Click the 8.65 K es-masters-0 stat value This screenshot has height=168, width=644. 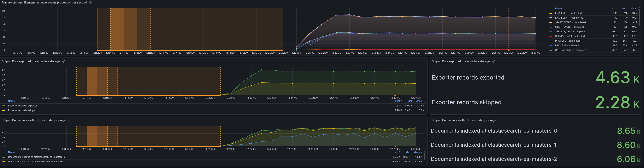(x=629, y=131)
